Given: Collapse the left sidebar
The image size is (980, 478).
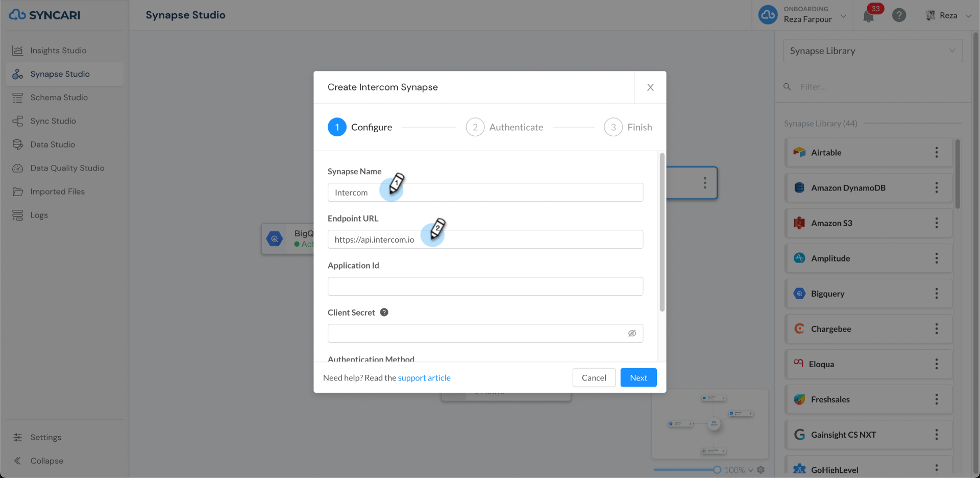Looking at the screenshot, I should click(x=46, y=461).
